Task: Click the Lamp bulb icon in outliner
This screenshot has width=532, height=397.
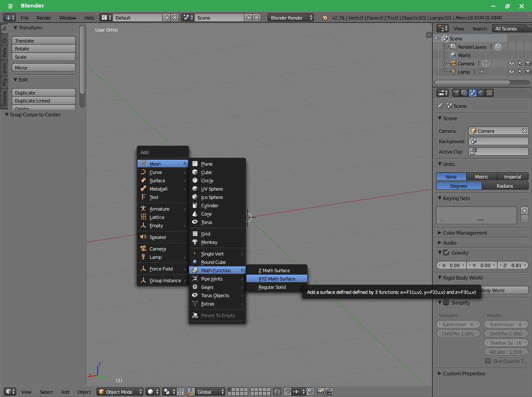Action: pos(453,72)
